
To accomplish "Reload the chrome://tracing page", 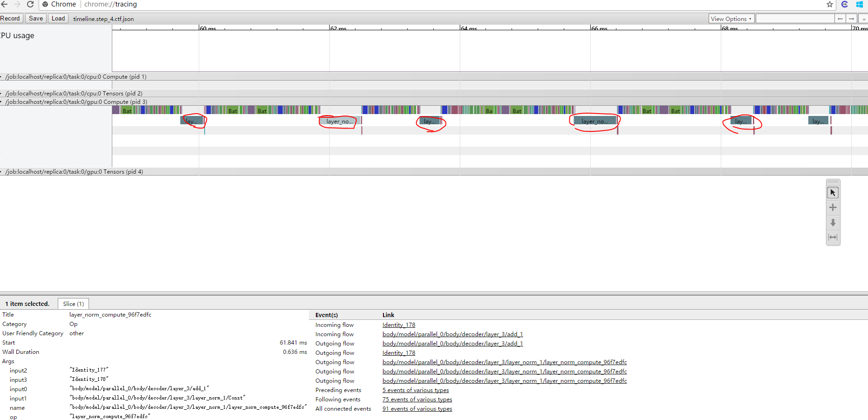I will coord(30,4).
